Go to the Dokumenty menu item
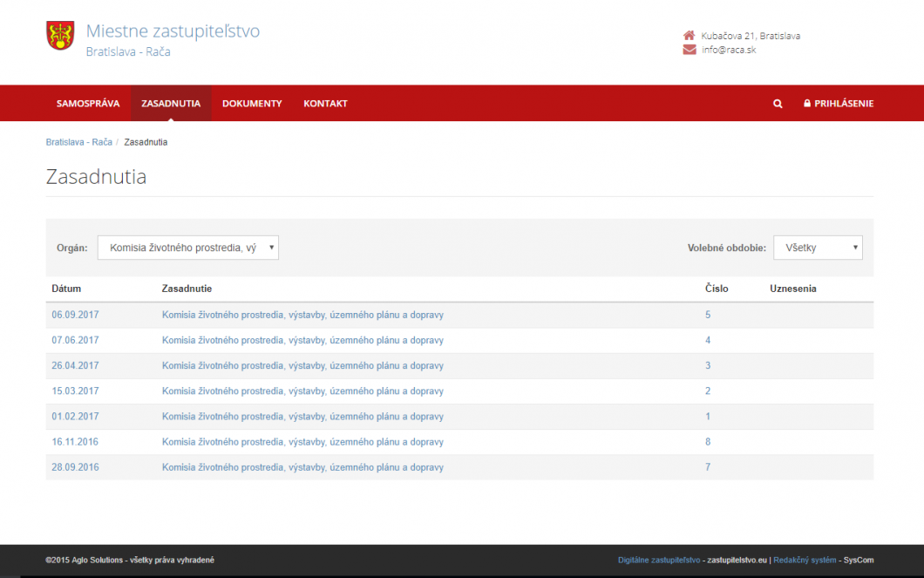The height and width of the screenshot is (578, 924). pos(252,104)
